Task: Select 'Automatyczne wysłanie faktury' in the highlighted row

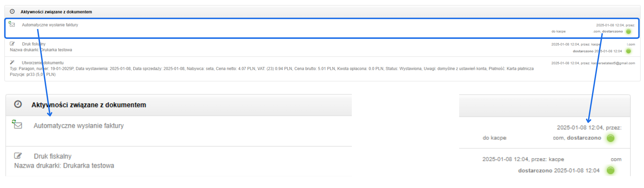Action: pos(50,25)
